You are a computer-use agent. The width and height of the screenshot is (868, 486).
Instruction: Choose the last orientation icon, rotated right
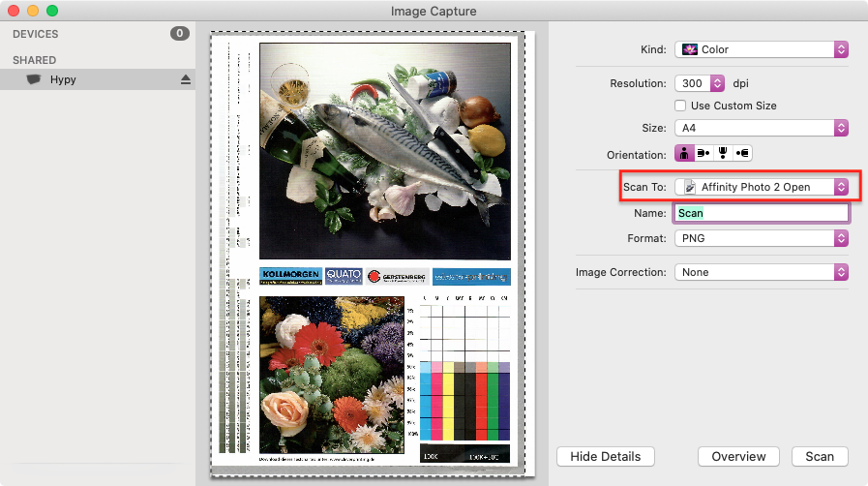coord(742,153)
